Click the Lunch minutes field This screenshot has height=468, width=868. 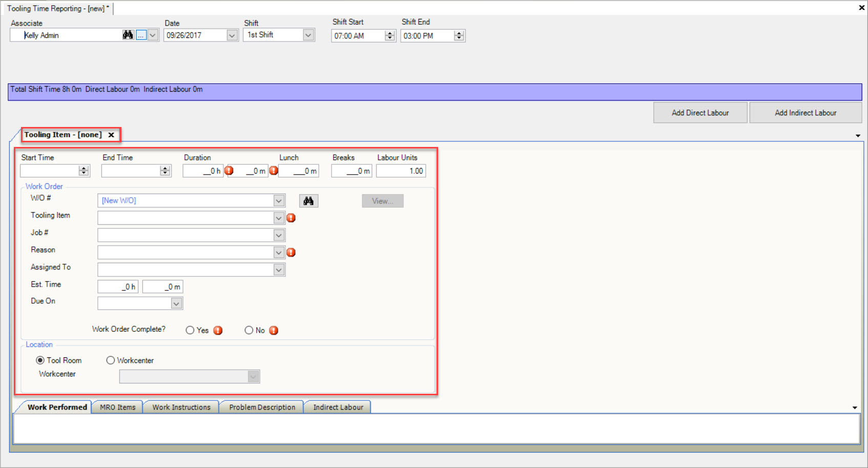coord(299,171)
